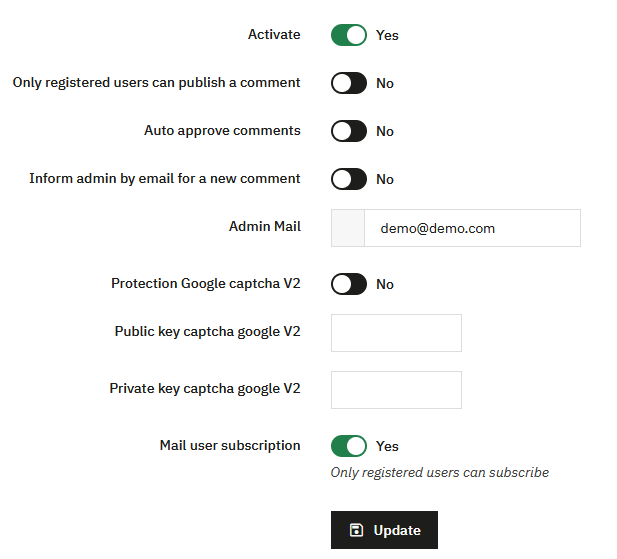Click the "Activate" label text
Image resolution: width=617 pixels, height=559 pixels.
[x=274, y=35]
